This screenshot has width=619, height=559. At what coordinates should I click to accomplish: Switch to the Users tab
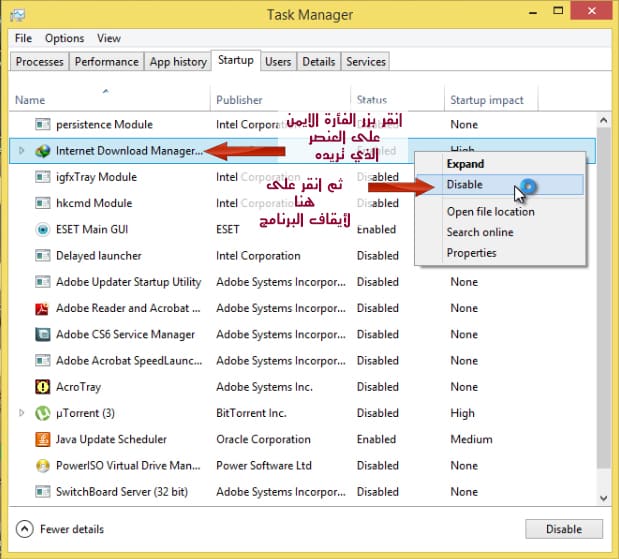click(278, 62)
